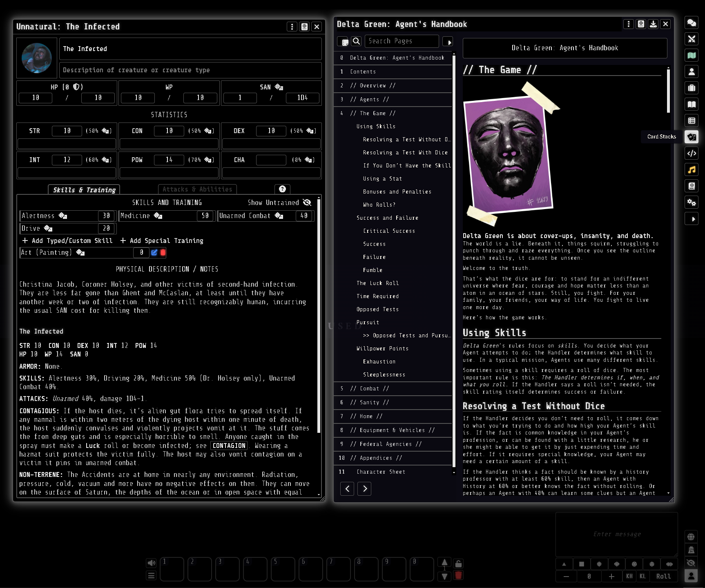Click Add Special Training

click(x=162, y=241)
